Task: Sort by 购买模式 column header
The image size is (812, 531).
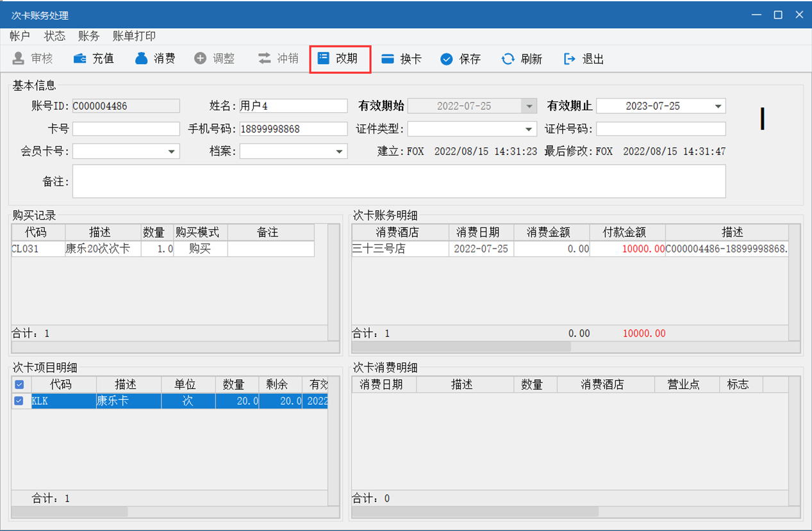Action: tap(201, 233)
